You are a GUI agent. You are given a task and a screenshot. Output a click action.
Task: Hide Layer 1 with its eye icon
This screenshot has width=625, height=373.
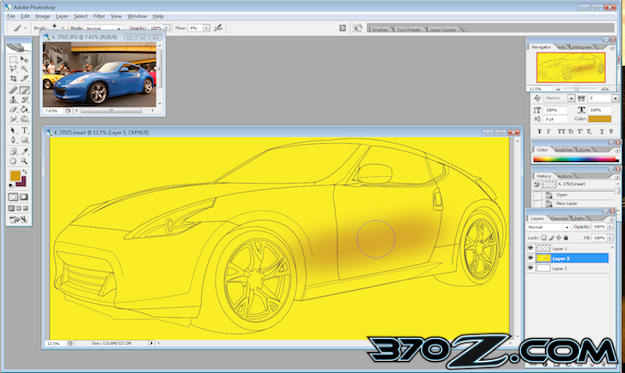pyautogui.click(x=530, y=248)
